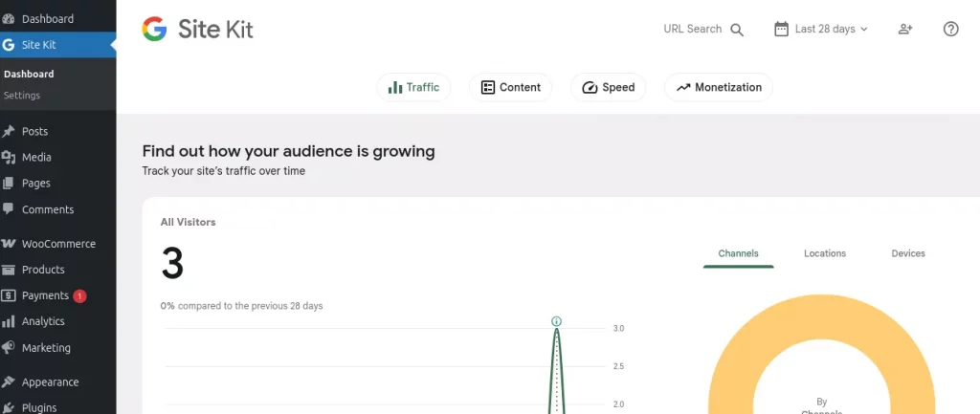The height and width of the screenshot is (414, 980).
Task: Click the visitors count number 3
Action: pos(172,263)
